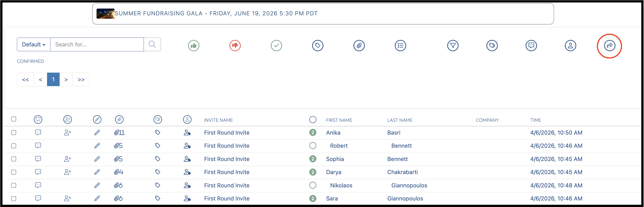644x207 pixels.
Task: Click the double tags toolbar icon
Action: [492, 46]
